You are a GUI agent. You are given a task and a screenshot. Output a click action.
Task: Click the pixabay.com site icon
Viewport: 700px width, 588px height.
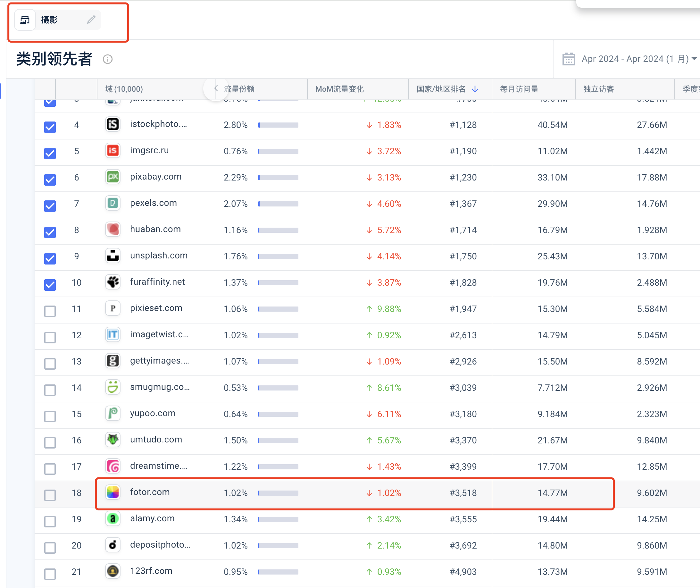[113, 177]
